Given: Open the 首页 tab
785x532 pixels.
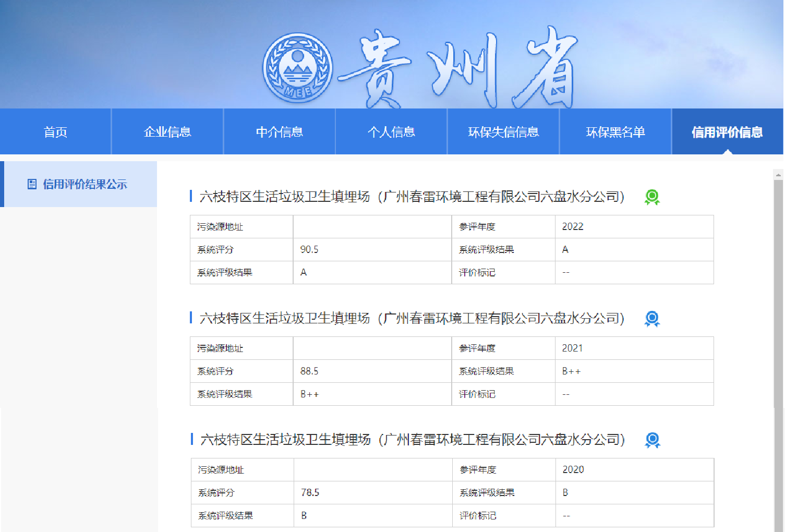Looking at the screenshot, I should click(x=55, y=131).
